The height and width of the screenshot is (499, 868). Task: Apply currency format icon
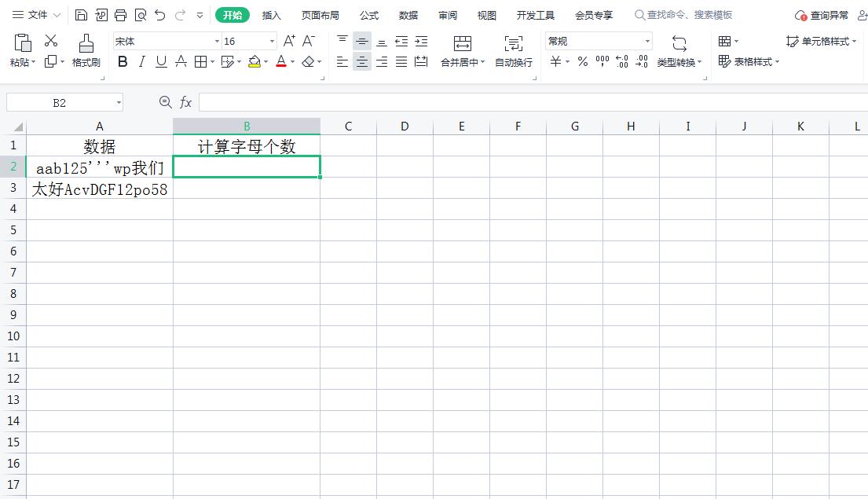click(x=556, y=61)
